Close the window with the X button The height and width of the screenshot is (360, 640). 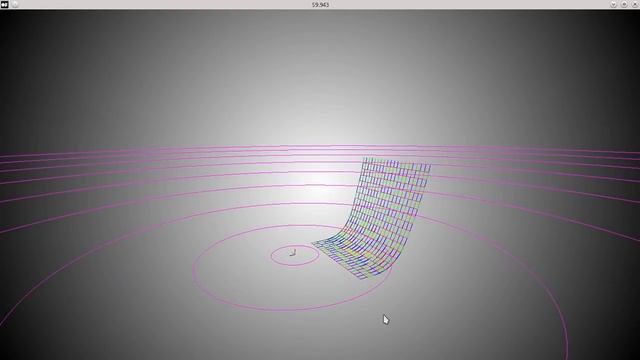[x=635, y=4]
